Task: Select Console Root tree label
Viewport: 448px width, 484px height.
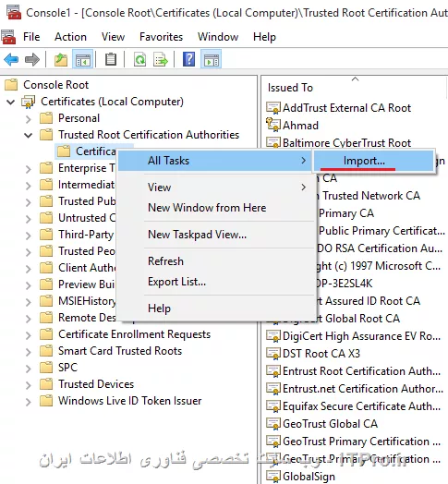Action: (x=55, y=85)
